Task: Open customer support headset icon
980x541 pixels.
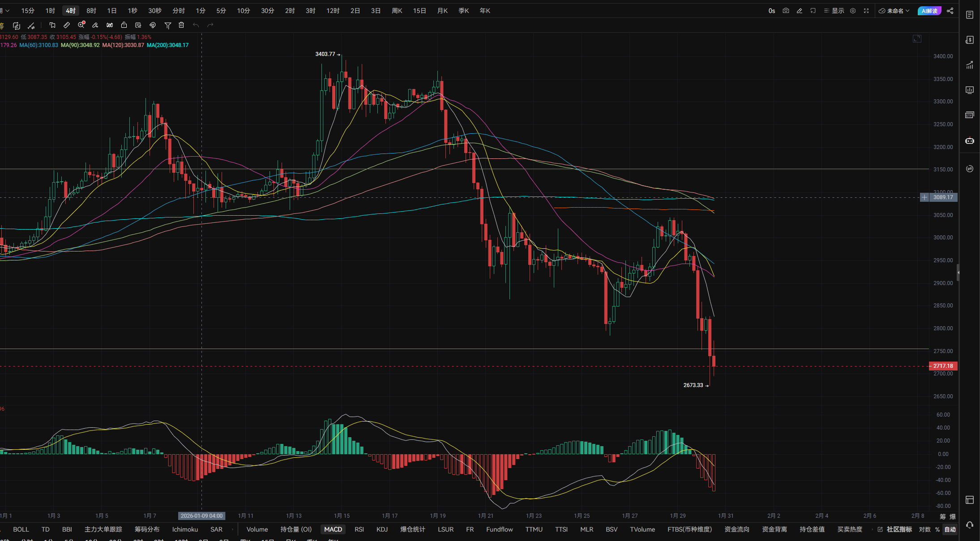Action: click(x=970, y=525)
